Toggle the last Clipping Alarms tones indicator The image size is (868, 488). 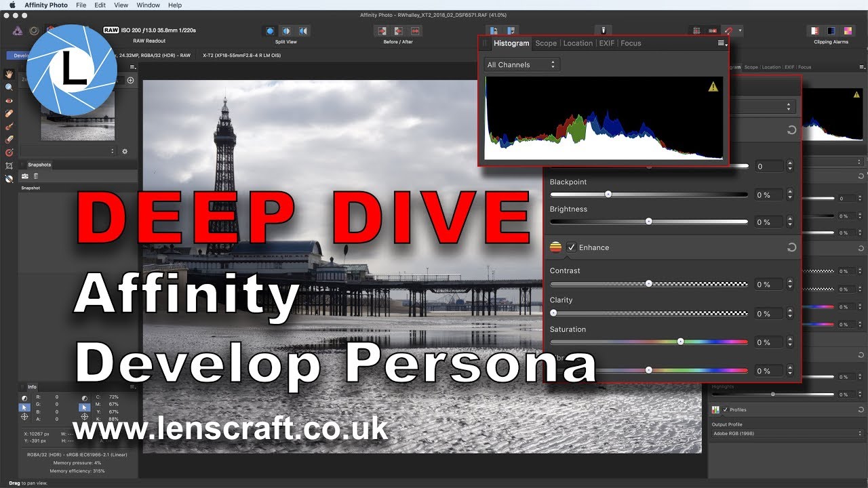click(848, 30)
